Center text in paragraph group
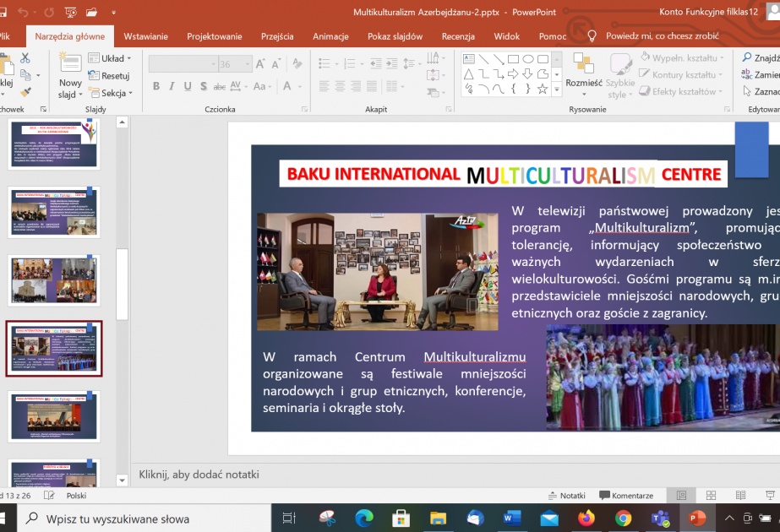This screenshot has width=780, height=532. 341,86
